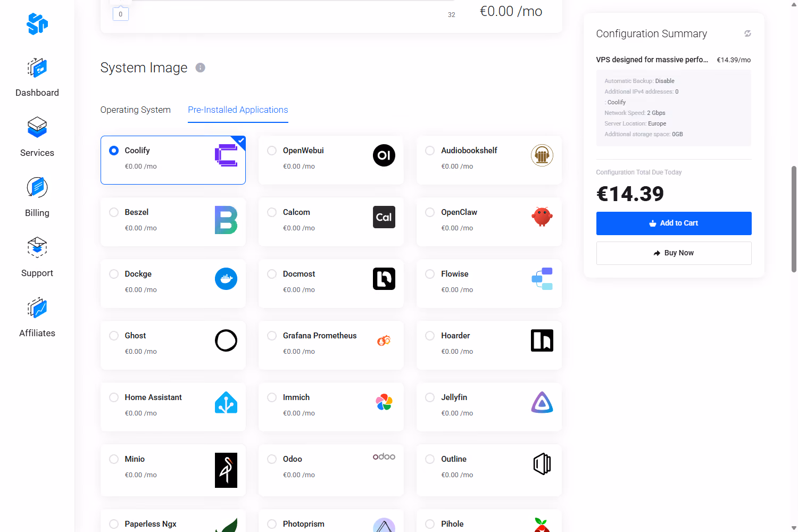The height and width of the screenshot is (532, 798).
Task: Open the Billing sidebar icon
Action: pyautogui.click(x=37, y=187)
